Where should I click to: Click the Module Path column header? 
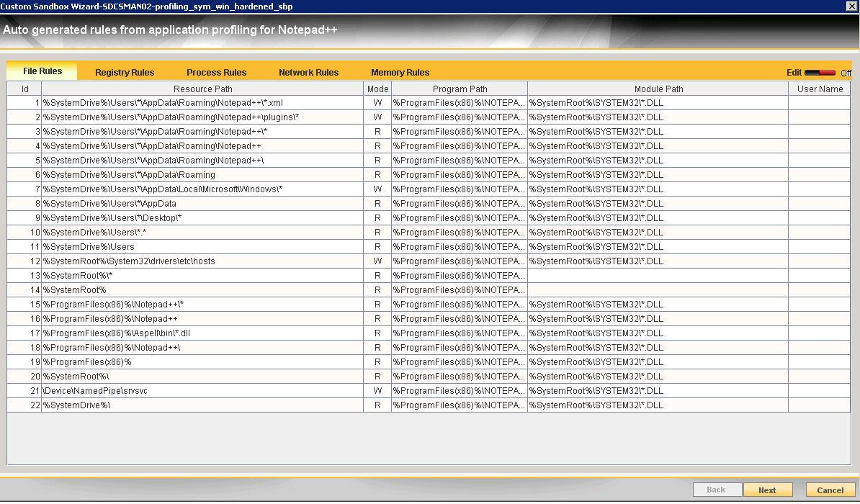pyautogui.click(x=658, y=89)
